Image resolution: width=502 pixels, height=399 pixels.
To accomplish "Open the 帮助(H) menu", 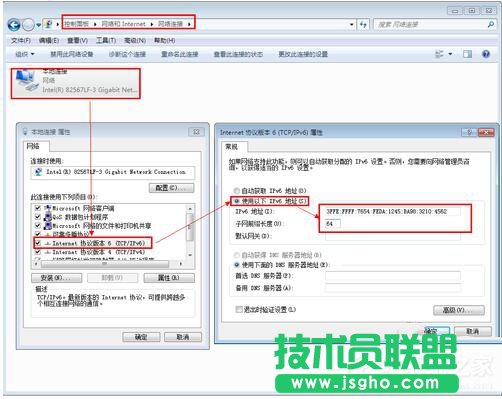I will pyautogui.click(x=164, y=41).
